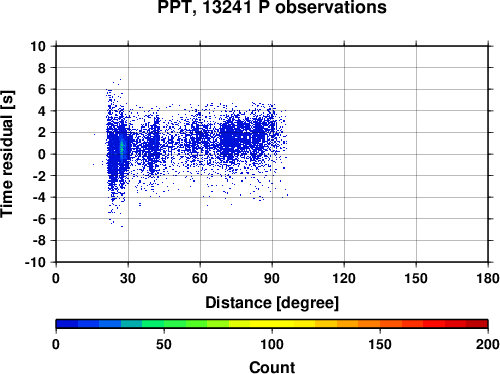Select the 'Time residual [s]' y-axis label

(7, 154)
